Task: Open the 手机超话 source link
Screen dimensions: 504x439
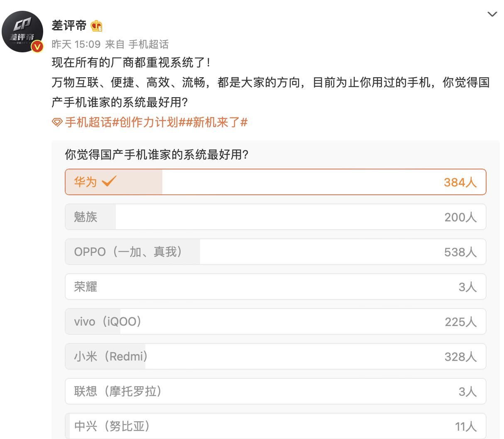Action: pos(149,44)
